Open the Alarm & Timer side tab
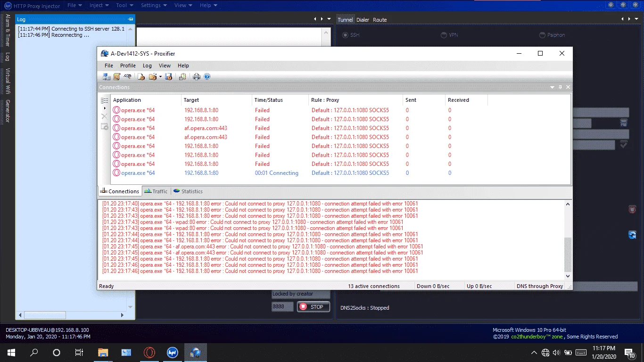 (8, 30)
